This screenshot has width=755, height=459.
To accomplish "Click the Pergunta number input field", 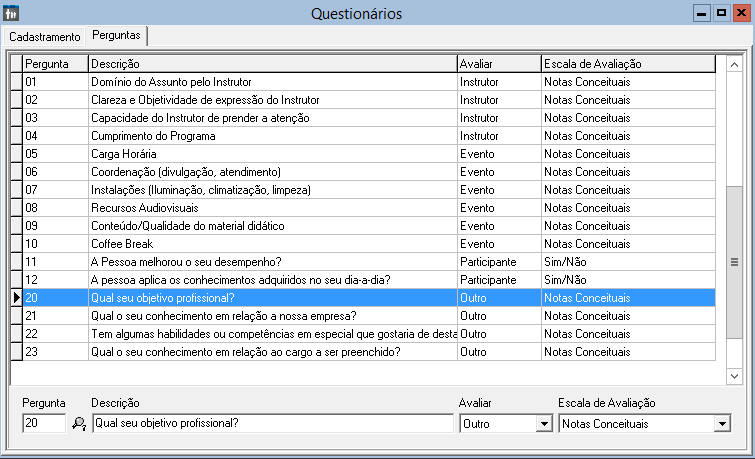I will tap(44, 424).
